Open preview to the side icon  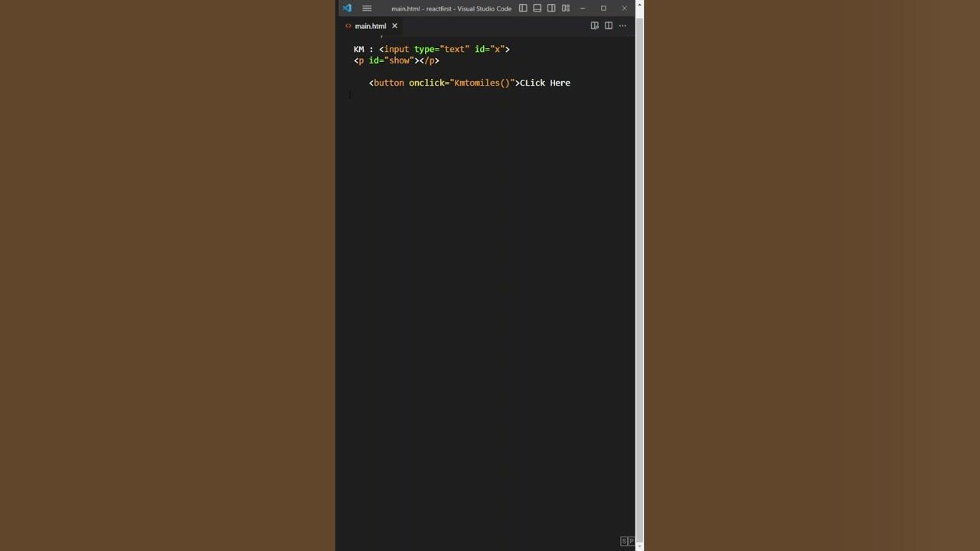tap(594, 26)
